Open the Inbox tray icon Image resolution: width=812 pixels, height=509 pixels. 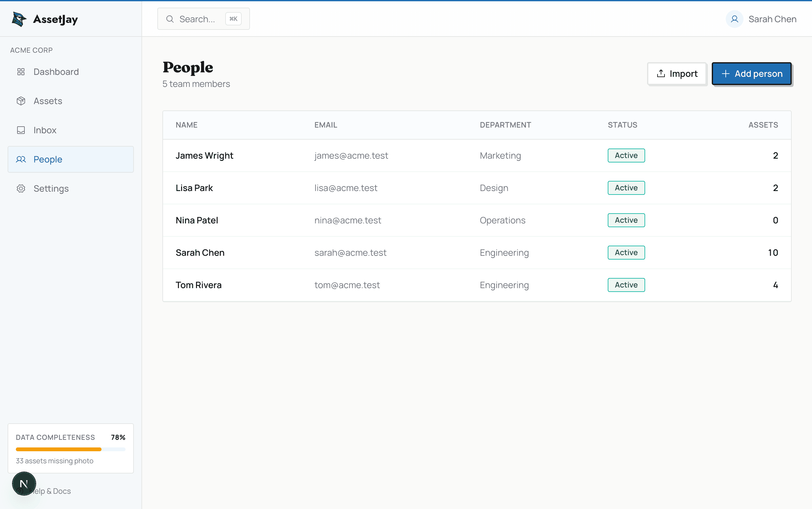(x=21, y=130)
